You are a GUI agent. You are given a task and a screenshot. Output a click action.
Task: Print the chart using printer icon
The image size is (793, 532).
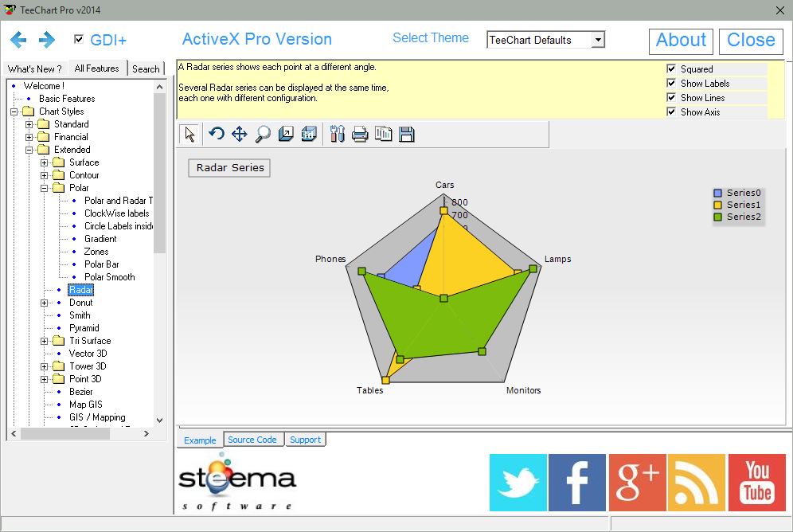(360, 135)
